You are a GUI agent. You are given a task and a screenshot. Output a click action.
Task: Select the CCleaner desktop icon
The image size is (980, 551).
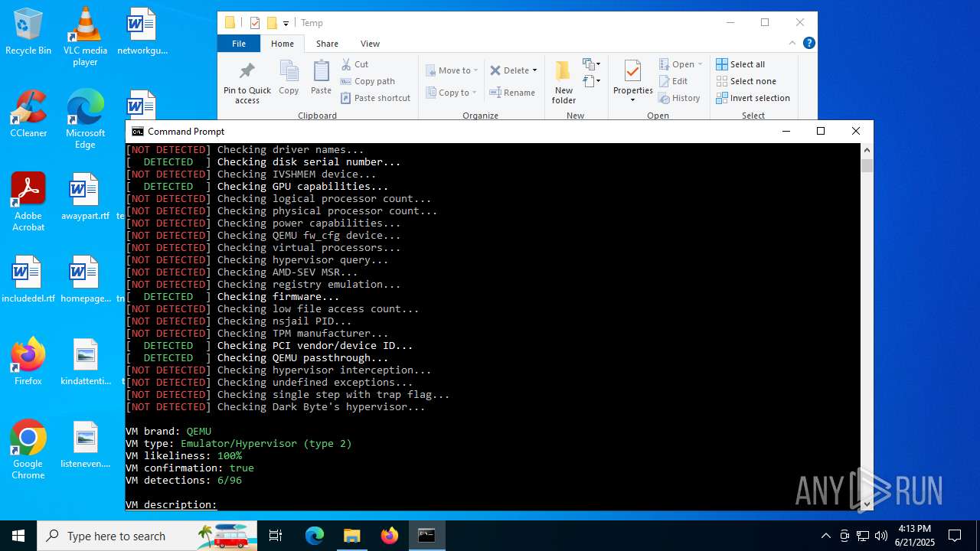point(28,115)
